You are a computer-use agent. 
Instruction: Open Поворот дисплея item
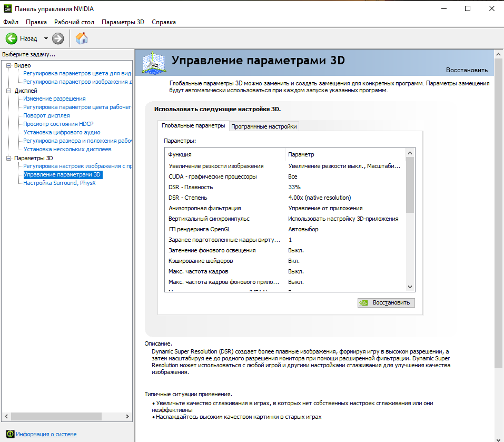click(x=46, y=115)
